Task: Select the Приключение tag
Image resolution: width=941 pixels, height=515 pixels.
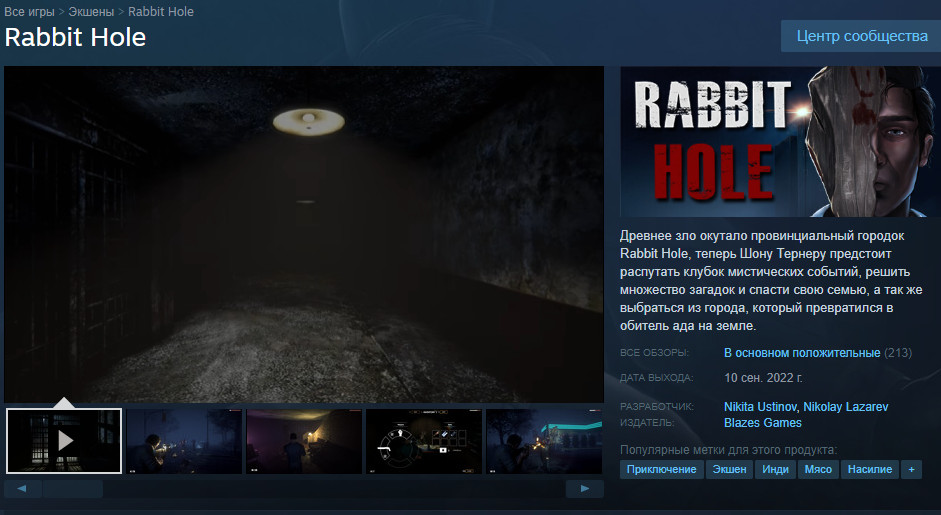Action: (661, 469)
